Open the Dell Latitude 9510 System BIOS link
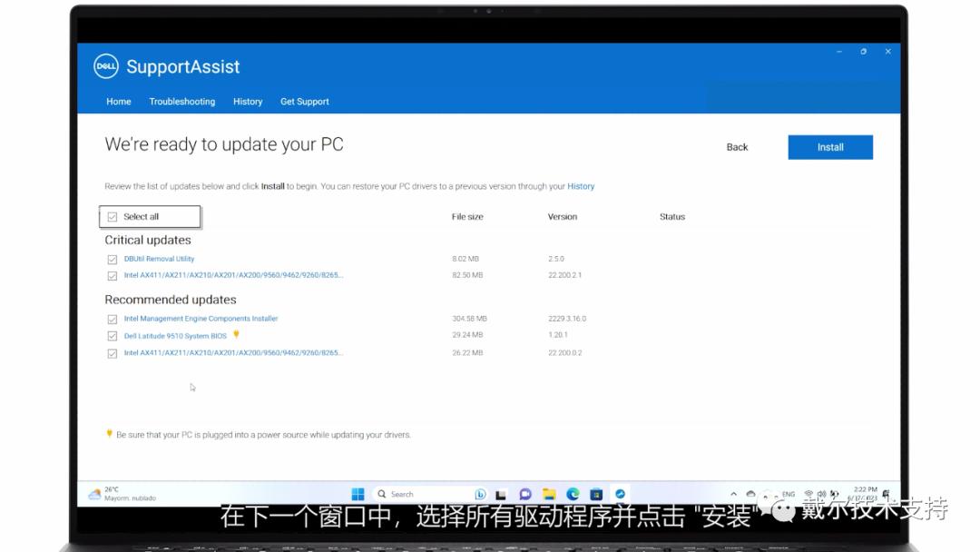 click(175, 336)
